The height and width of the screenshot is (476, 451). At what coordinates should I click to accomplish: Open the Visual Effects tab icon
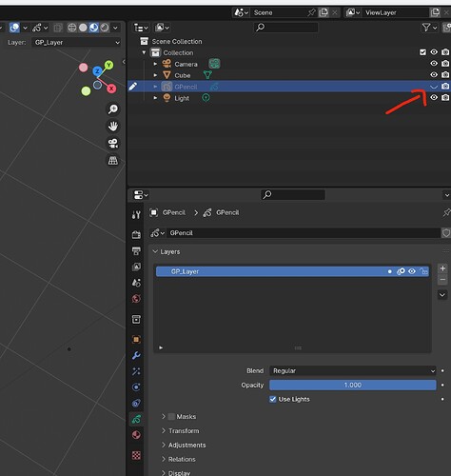tap(136, 371)
